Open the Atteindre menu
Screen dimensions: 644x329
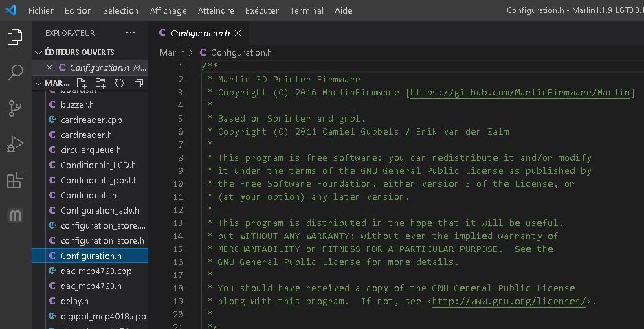tap(216, 11)
